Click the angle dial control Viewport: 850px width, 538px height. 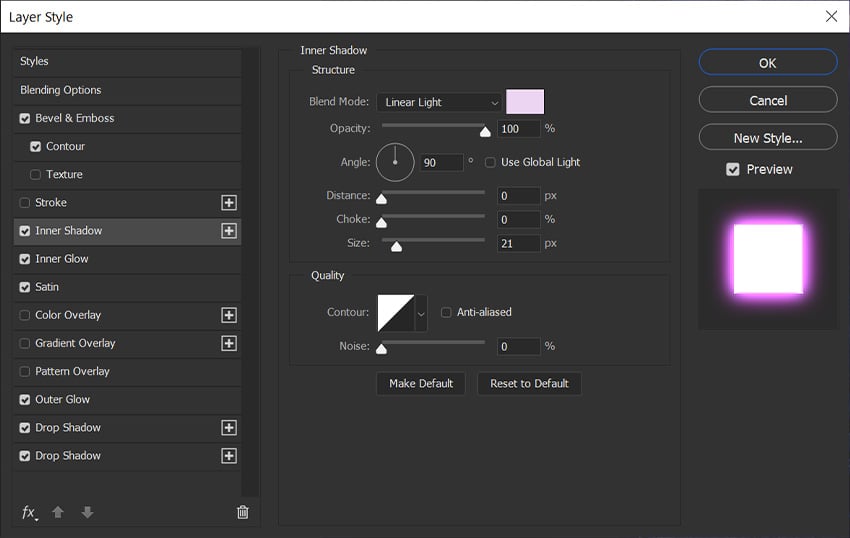[x=395, y=162]
